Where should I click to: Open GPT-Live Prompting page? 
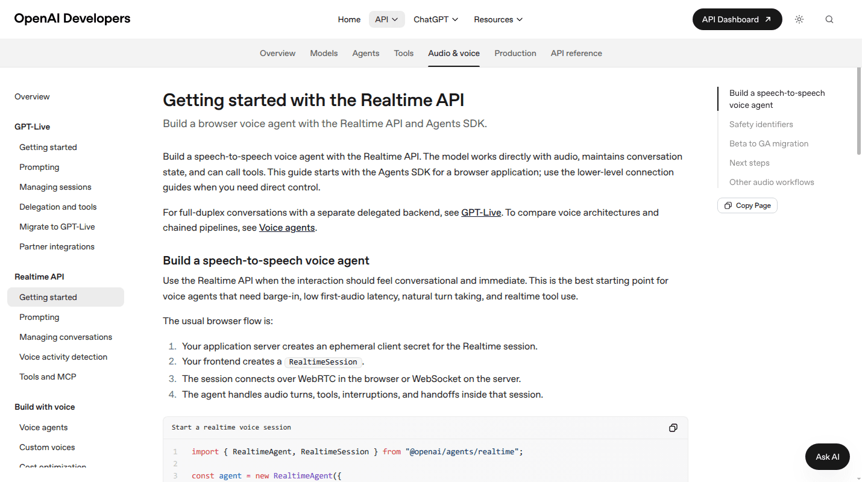39,167
